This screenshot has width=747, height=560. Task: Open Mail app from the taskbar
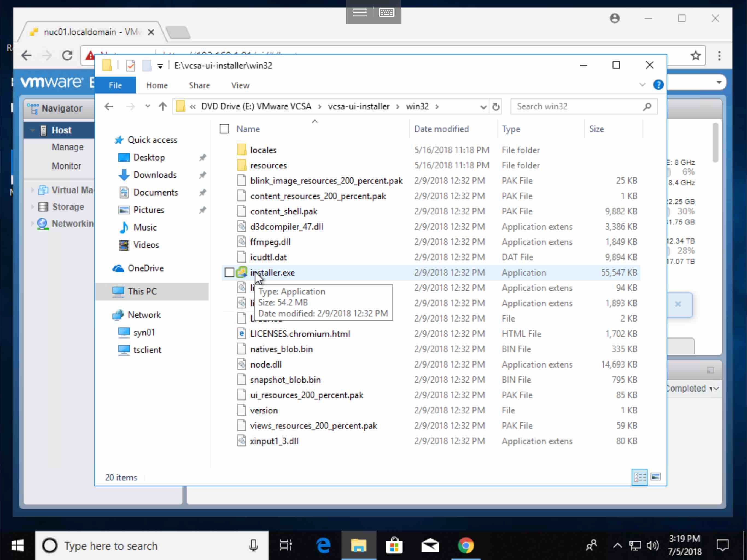tap(430, 546)
